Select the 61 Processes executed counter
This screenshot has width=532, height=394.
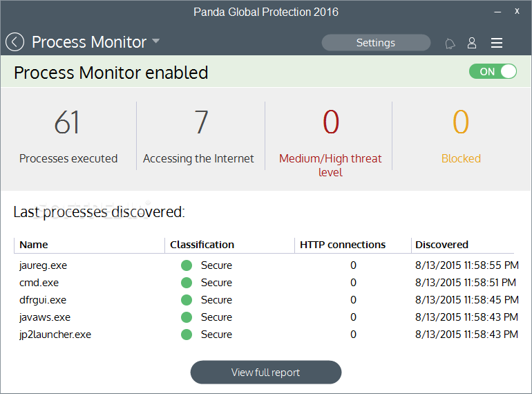(68, 136)
